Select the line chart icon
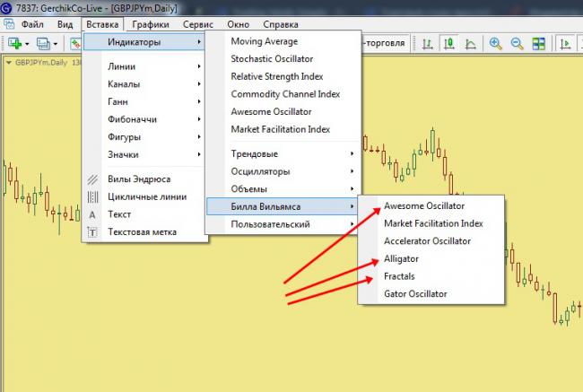The width and height of the screenshot is (583, 392). (x=470, y=44)
